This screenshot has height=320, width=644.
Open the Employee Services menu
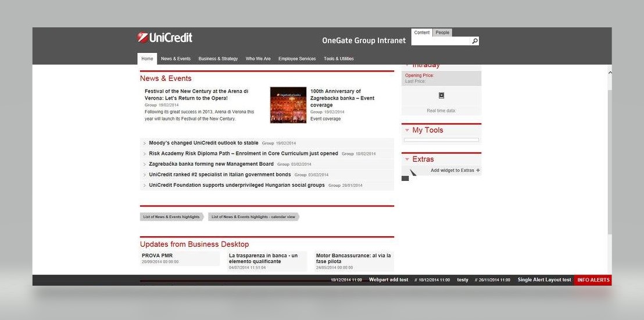[x=297, y=59]
